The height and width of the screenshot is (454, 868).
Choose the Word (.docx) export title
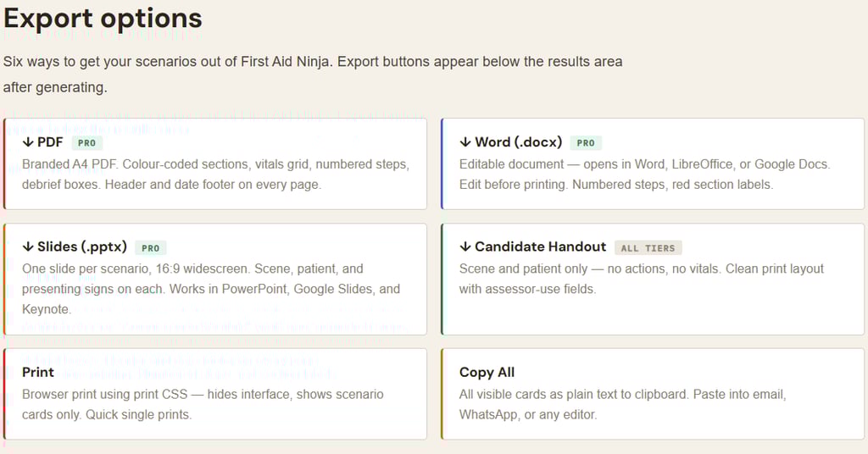pyautogui.click(x=519, y=142)
